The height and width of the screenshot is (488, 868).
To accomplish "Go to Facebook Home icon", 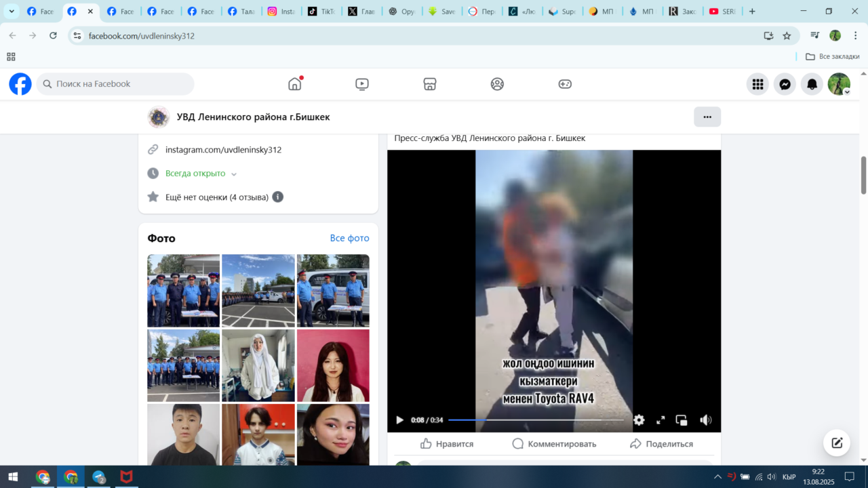I will [294, 84].
